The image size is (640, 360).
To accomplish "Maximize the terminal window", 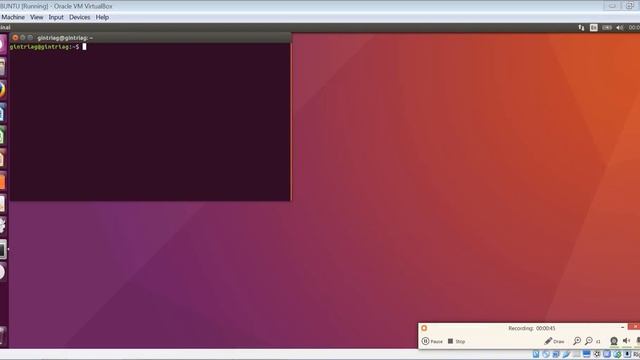I will click(x=30, y=38).
